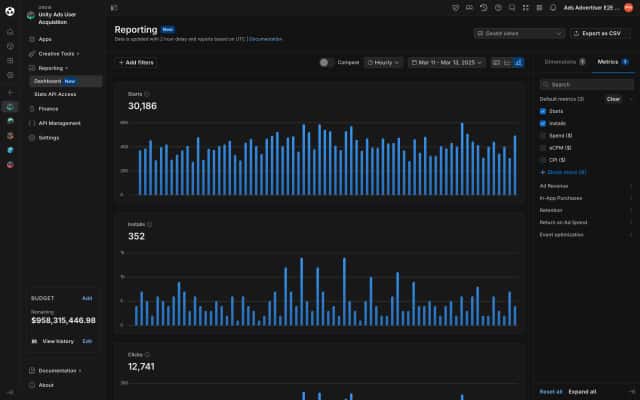Image resolution: width=640 pixels, height=400 pixels.
Task: Open Stats API Access page
Action: 55,94
